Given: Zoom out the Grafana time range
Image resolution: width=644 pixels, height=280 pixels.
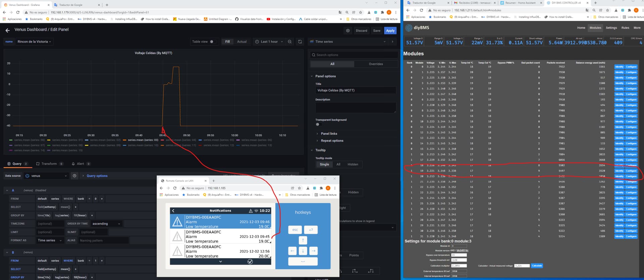Looking at the screenshot, I should click(290, 42).
